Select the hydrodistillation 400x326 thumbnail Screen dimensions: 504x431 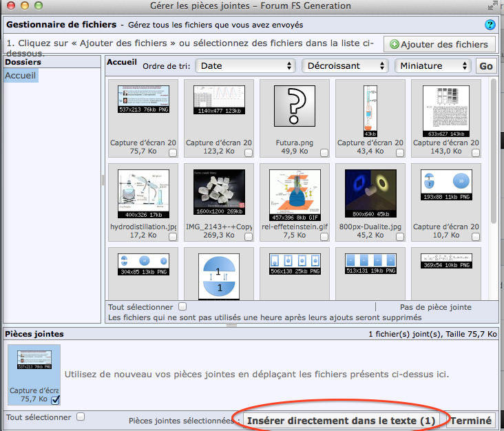coord(143,193)
